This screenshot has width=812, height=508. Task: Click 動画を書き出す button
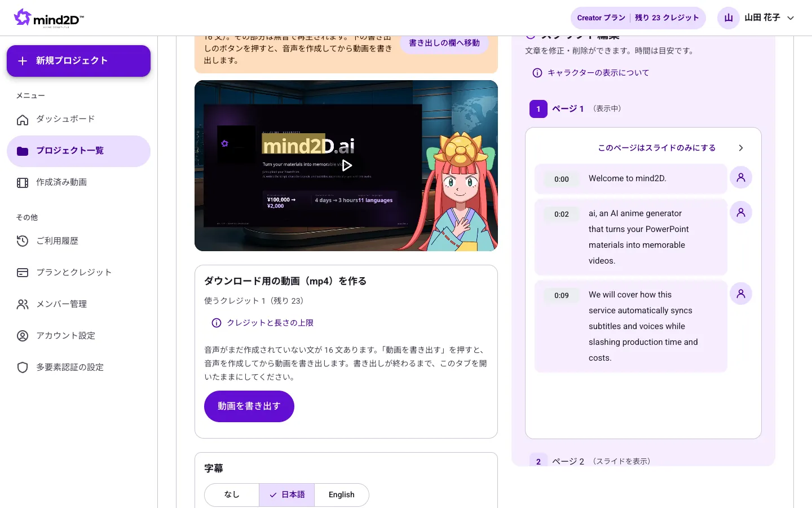pos(249,406)
